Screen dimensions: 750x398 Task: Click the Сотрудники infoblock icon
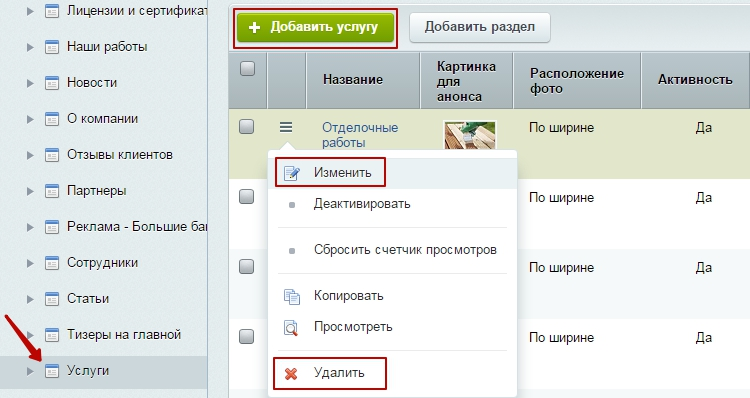(x=52, y=263)
